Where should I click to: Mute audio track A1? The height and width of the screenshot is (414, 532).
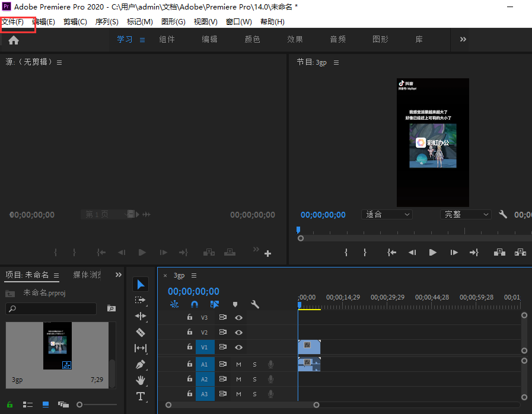click(238, 364)
